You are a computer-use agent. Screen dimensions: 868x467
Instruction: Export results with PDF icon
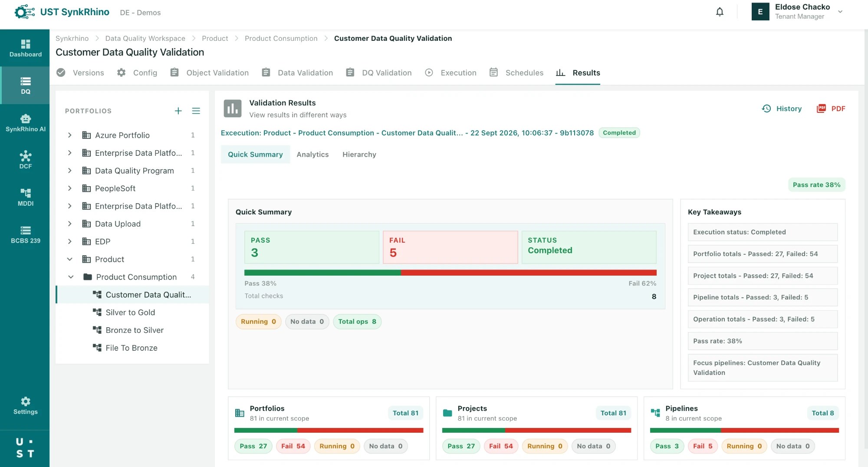pos(821,109)
